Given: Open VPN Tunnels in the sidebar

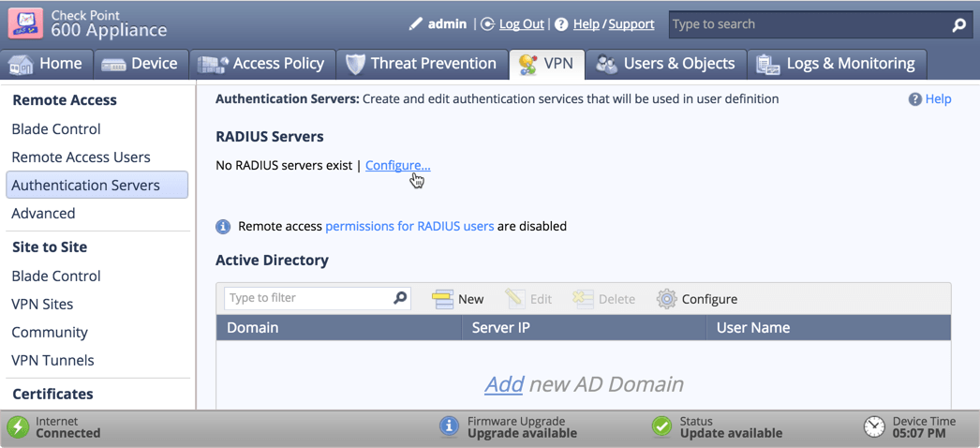Looking at the screenshot, I should click(x=53, y=361).
